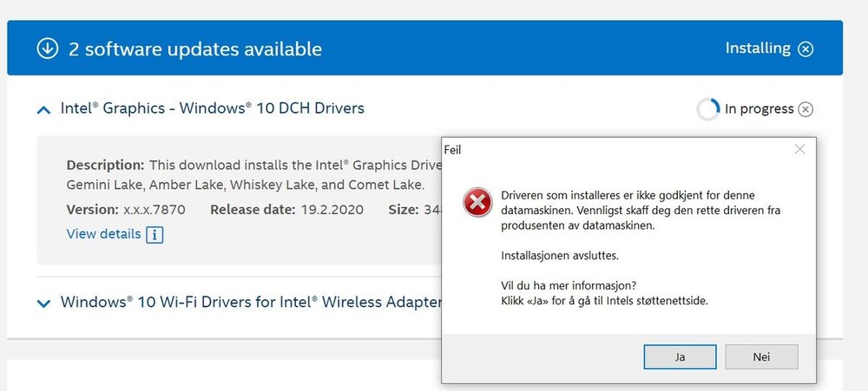
Task: Click the Intel Graphics - Windows 10 DCH Drivers title
Action: tap(213, 108)
